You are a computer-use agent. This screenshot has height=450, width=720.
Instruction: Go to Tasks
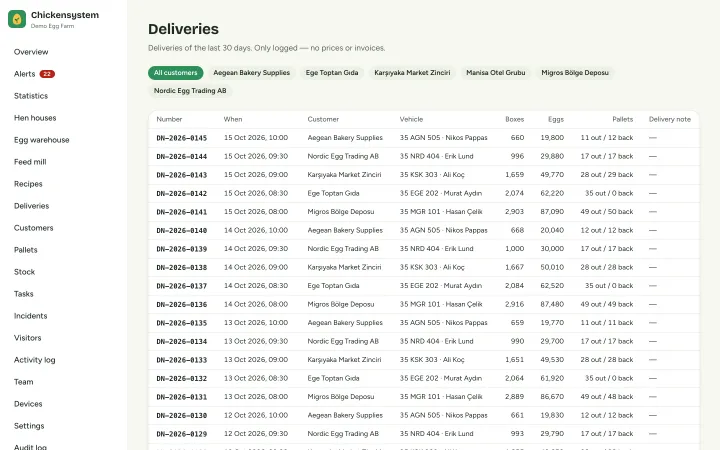[x=23, y=294]
